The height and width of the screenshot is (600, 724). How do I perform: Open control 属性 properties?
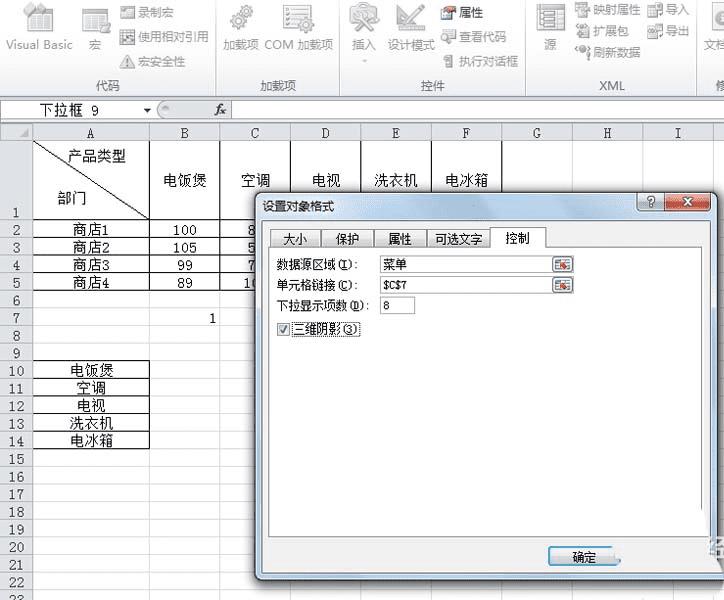pos(462,12)
